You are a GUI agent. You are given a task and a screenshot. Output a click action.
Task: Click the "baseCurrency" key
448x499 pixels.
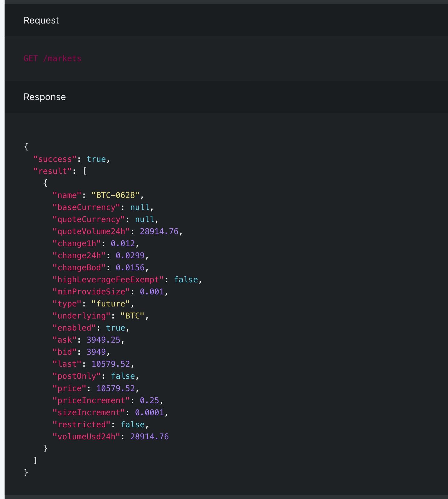click(86, 207)
